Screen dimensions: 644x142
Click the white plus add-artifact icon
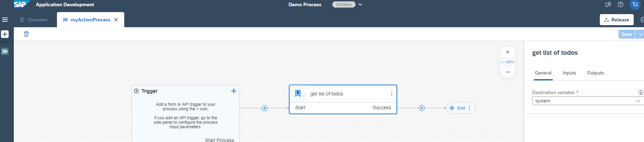point(5,34)
